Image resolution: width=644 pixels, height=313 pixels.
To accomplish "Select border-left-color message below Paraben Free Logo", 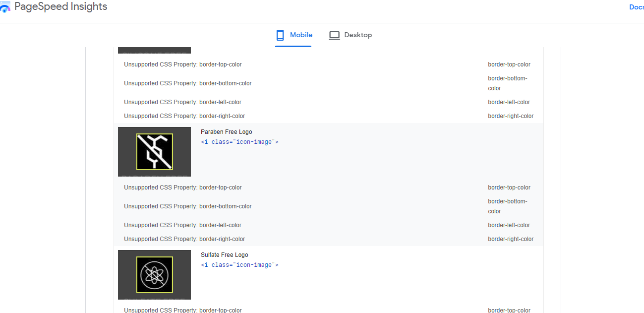I will [182, 225].
